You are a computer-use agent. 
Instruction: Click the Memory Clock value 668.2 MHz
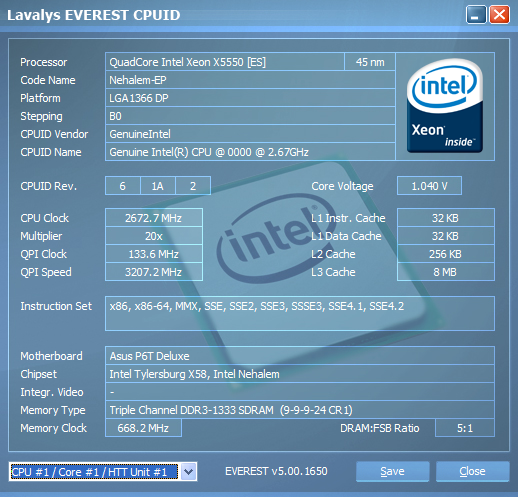tap(143, 428)
